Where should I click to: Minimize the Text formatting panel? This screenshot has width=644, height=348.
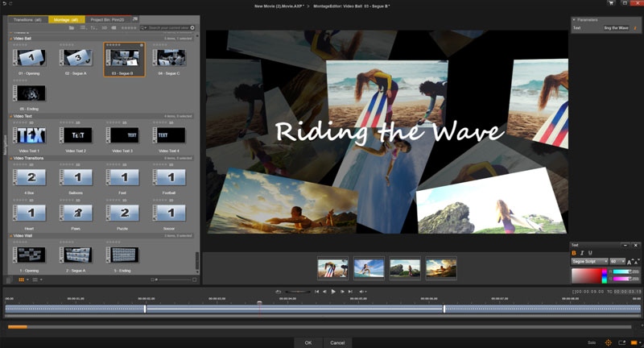625,245
